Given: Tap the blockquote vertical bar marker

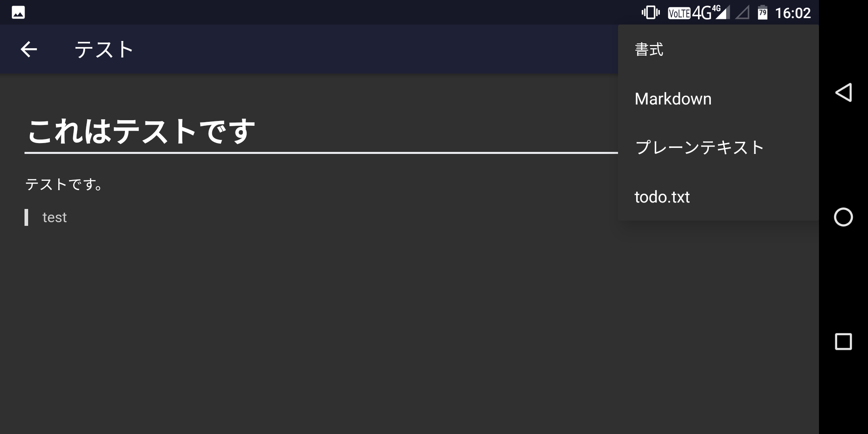Looking at the screenshot, I should pyautogui.click(x=27, y=217).
